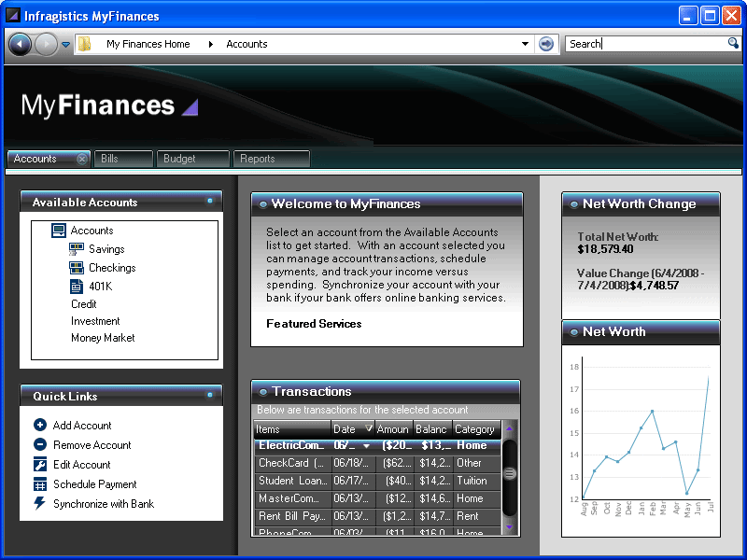The height and width of the screenshot is (560, 747).
Task: Select the Accounts root tree node
Action: tap(92, 231)
